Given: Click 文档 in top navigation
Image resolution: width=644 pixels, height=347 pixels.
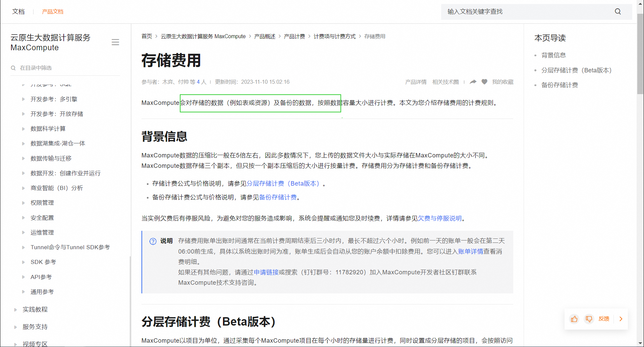Looking at the screenshot, I should point(18,12).
